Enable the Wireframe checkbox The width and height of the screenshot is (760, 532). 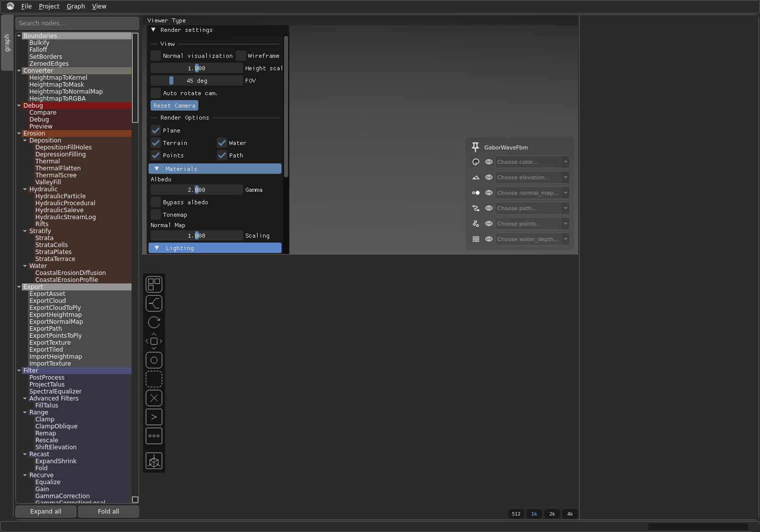pyautogui.click(x=241, y=56)
